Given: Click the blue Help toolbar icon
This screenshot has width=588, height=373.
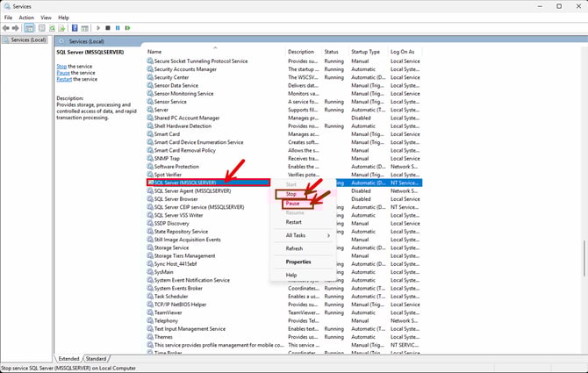Looking at the screenshot, I should tap(74, 28).
